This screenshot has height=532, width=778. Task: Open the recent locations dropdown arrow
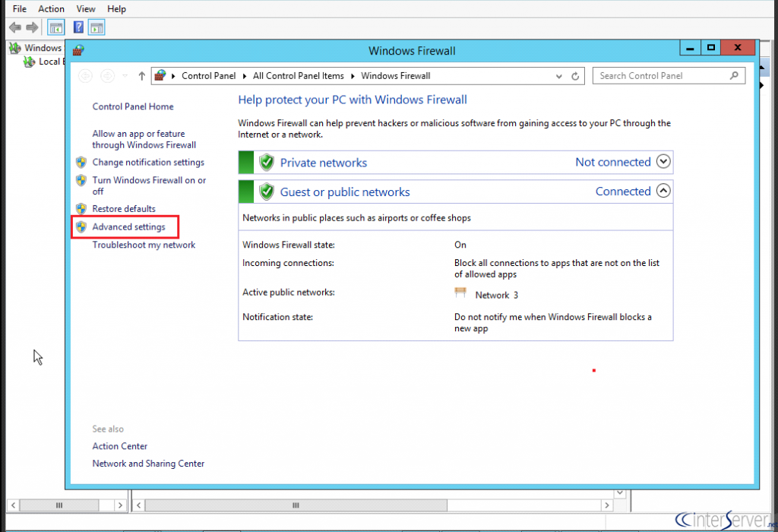coord(125,76)
